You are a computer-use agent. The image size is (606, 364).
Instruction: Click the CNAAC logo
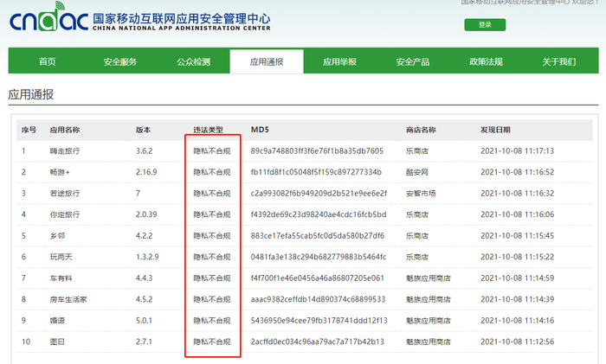pyautogui.click(x=140, y=17)
